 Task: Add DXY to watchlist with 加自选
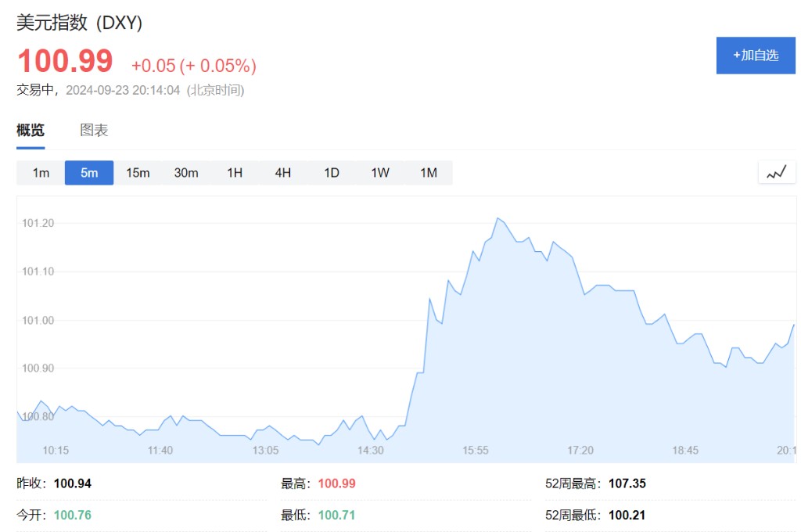point(756,56)
